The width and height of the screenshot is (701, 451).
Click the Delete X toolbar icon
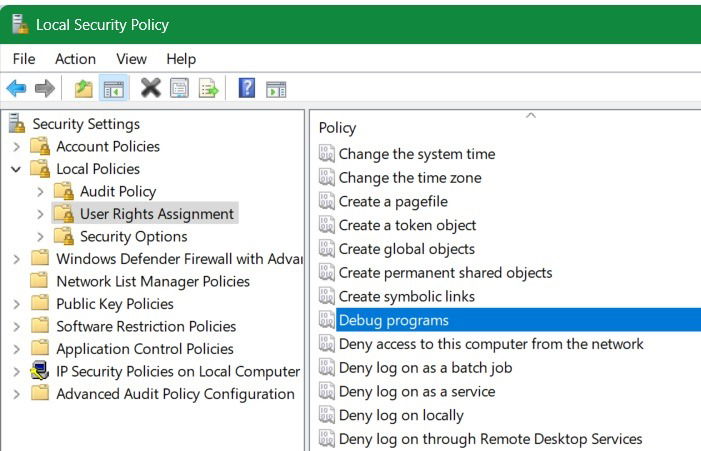(x=151, y=88)
